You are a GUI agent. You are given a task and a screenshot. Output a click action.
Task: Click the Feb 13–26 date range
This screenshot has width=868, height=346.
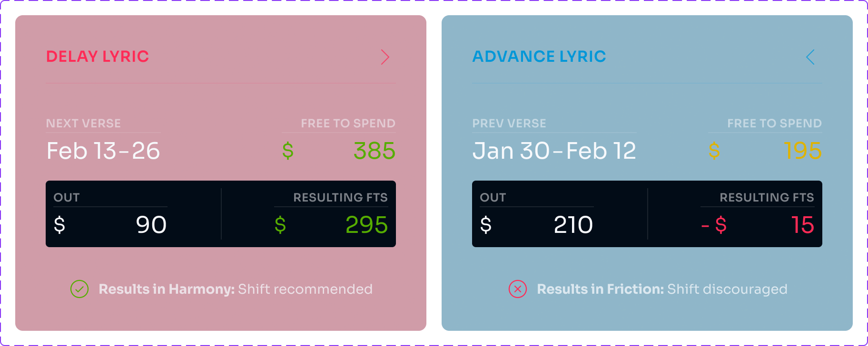click(103, 151)
